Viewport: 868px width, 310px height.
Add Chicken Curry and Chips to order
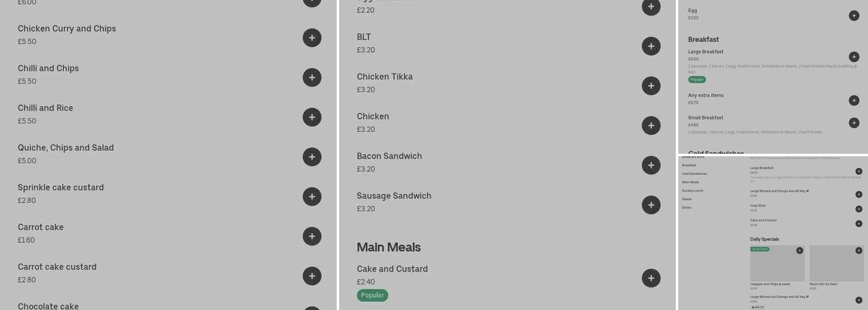coord(312,38)
